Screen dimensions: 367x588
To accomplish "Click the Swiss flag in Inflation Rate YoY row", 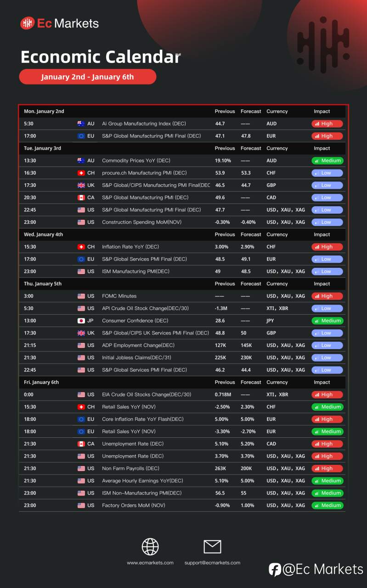I will click(81, 247).
